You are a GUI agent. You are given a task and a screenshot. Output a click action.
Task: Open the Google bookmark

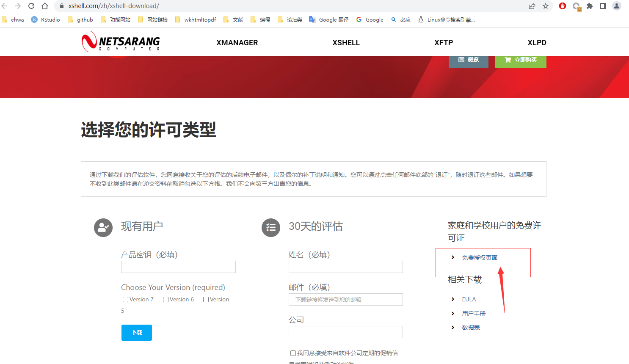point(370,19)
